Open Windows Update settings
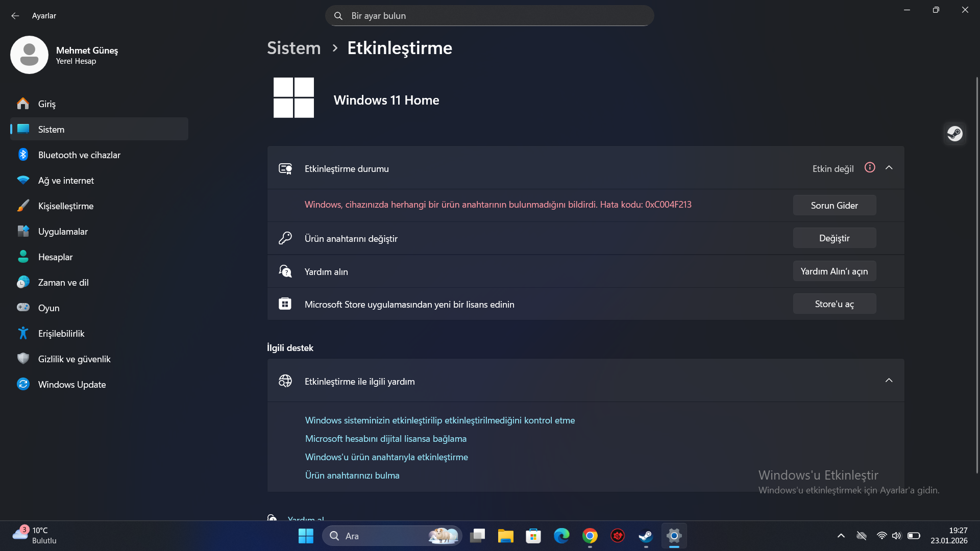980x551 pixels. [99, 384]
